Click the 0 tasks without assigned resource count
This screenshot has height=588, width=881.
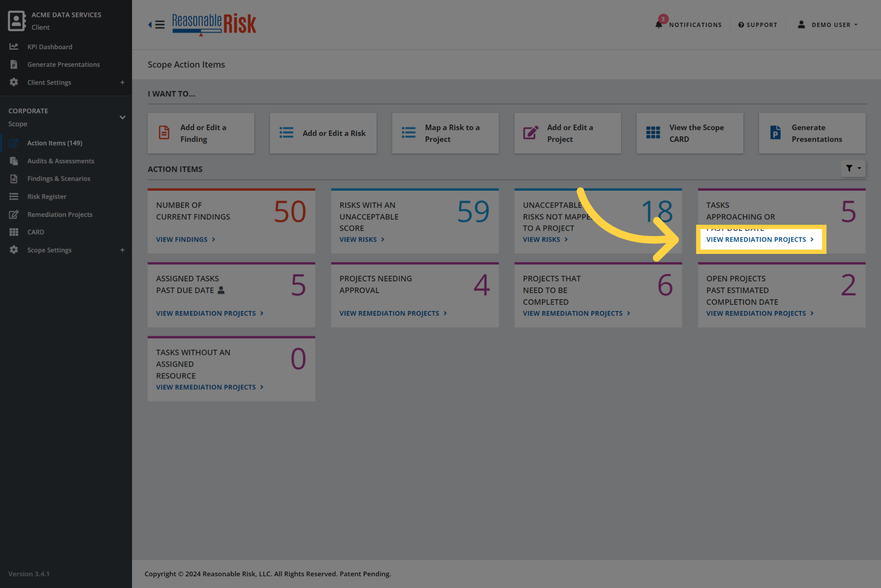298,359
